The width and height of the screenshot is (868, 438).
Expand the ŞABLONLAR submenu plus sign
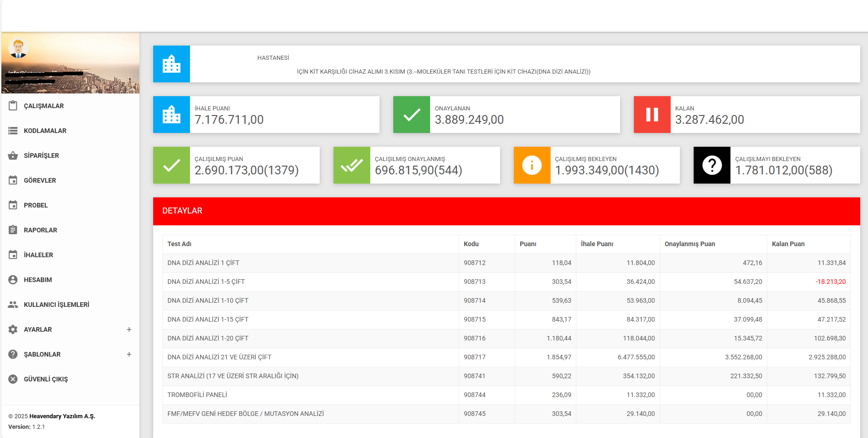coord(129,354)
